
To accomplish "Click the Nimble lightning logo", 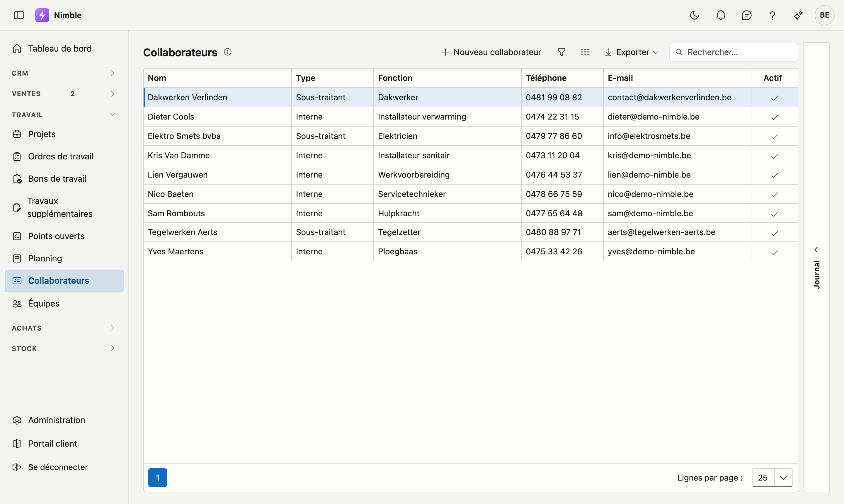I will 42,15.
